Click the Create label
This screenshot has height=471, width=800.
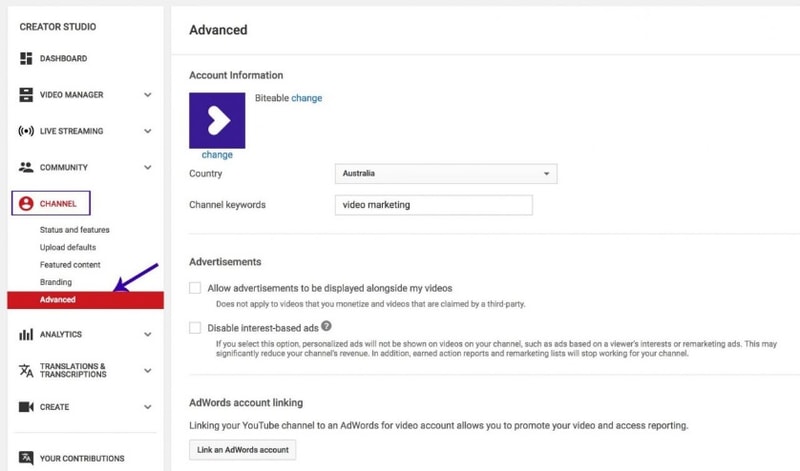[55, 407]
